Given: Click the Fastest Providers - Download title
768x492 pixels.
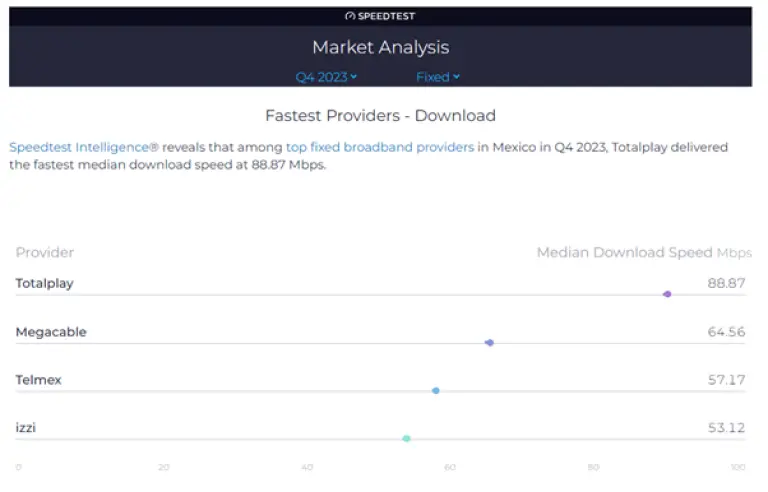Looking at the screenshot, I should pyautogui.click(x=380, y=116).
